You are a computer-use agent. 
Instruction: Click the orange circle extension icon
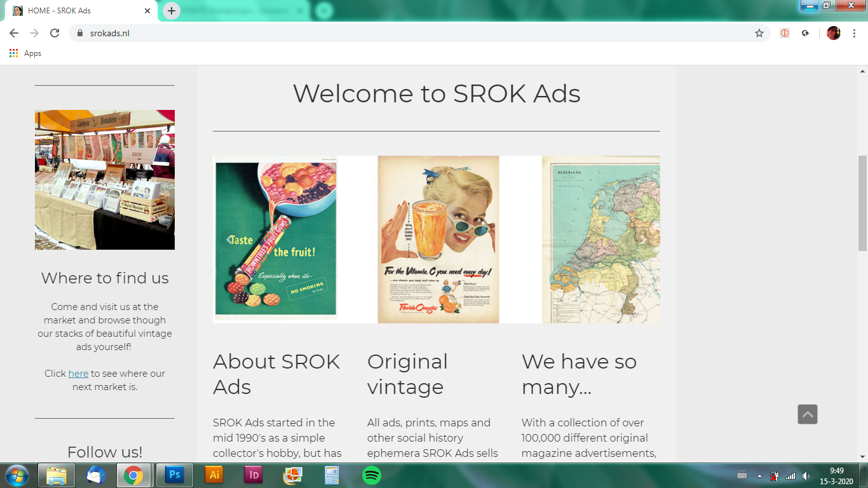click(785, 33)
